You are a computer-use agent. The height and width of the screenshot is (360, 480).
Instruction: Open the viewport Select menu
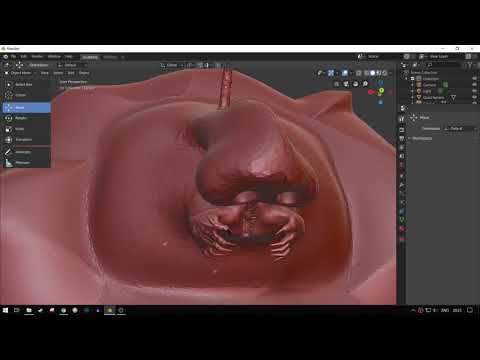tap(58, 73)
